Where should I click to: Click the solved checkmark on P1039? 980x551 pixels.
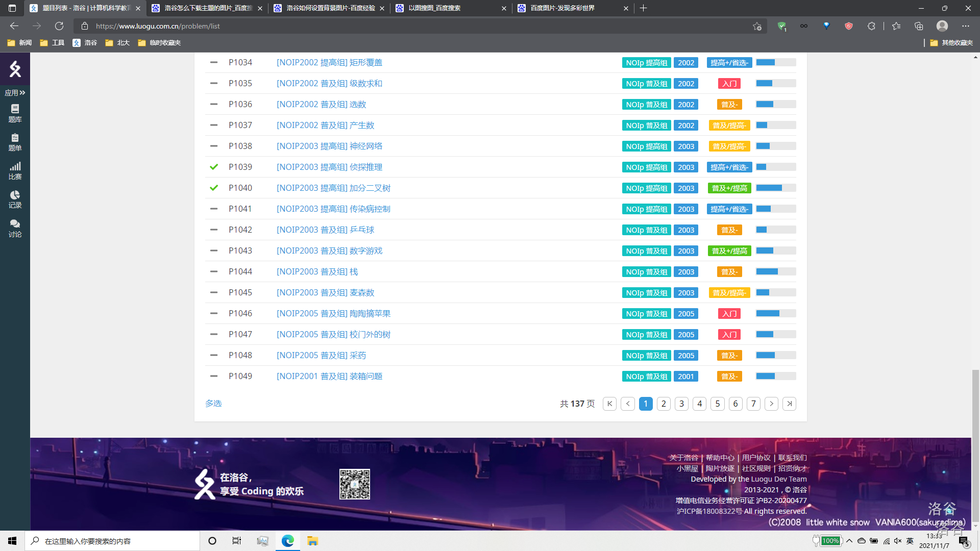[x=214, y=167]
